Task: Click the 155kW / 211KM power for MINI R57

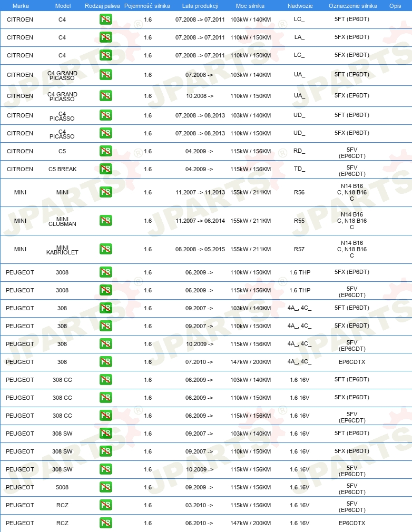Action: click(250, 249)
